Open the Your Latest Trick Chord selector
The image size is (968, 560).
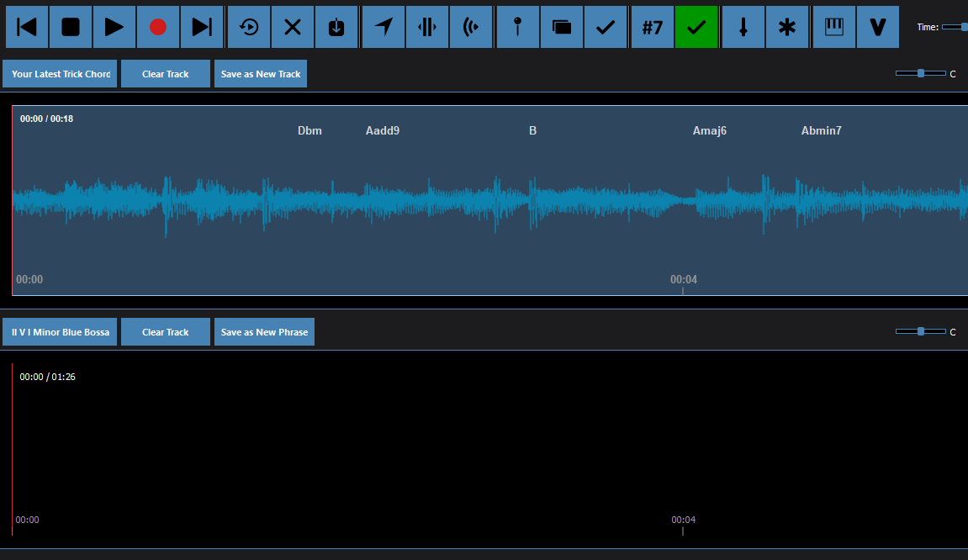point(61,74)
